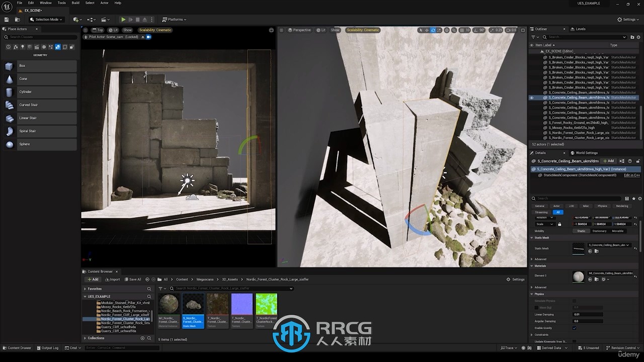This screenshot has width=644, height=362.
Task: Toggle visibility eye of selected Ceiling Beam actor
Action: (531, 98)
